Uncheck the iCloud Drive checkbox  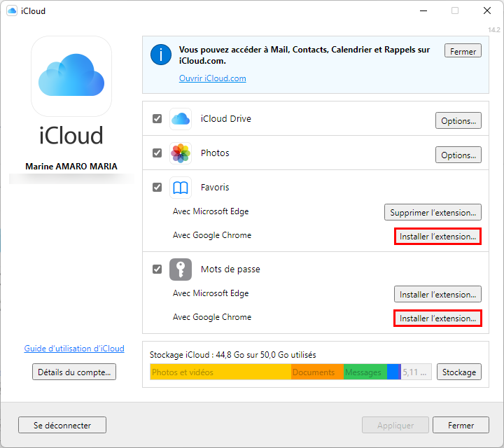pyautogui.click(x=157, y=119)
